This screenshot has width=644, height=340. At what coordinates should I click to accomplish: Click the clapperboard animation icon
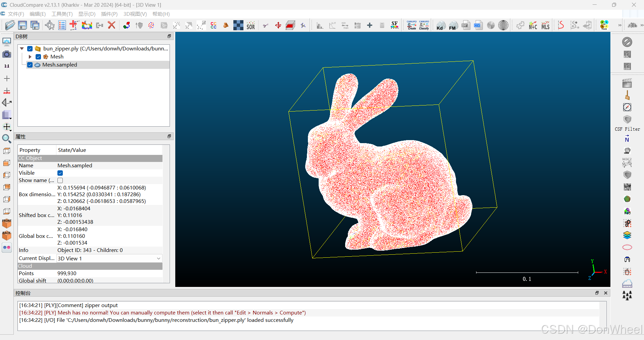point(627,83)
